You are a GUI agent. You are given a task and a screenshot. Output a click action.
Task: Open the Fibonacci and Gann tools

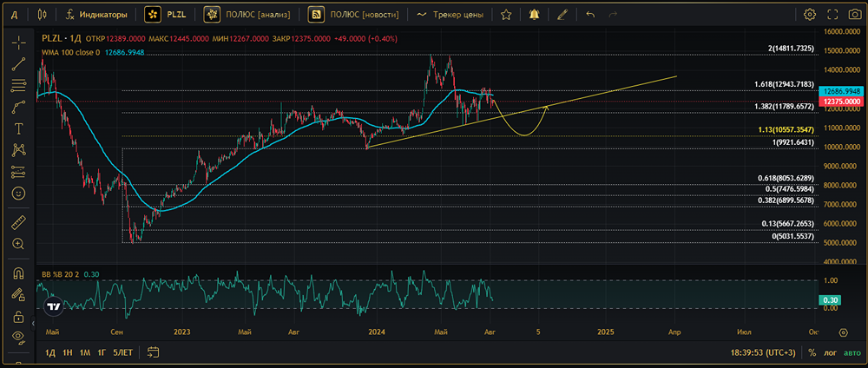click(19, 85)
